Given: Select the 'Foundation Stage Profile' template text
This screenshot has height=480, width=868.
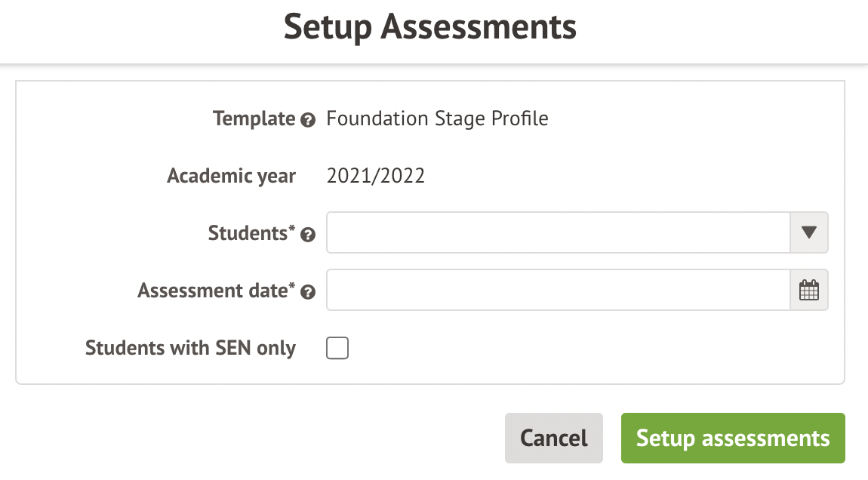Looking at the screenshot, I should 437,118.
